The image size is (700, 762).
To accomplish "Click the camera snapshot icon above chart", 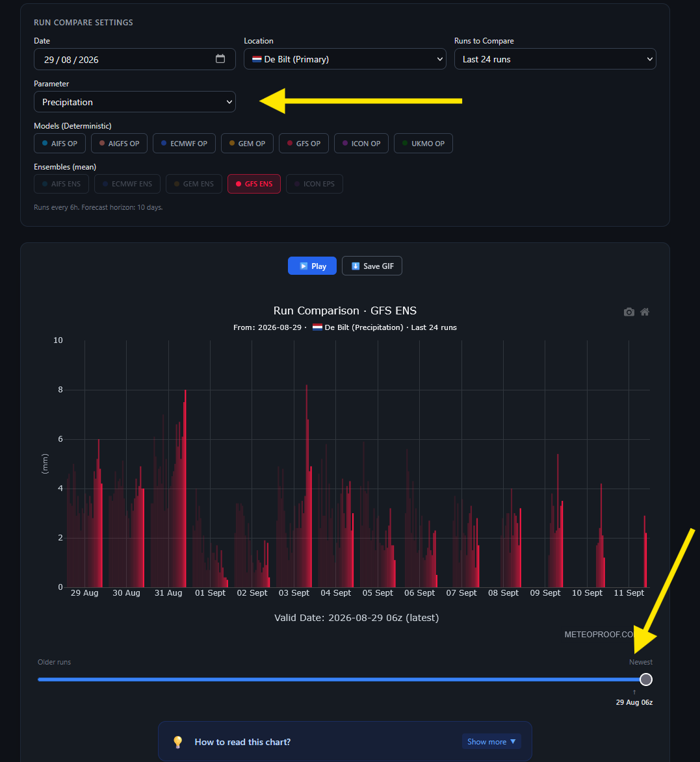I will click(629, 312).
